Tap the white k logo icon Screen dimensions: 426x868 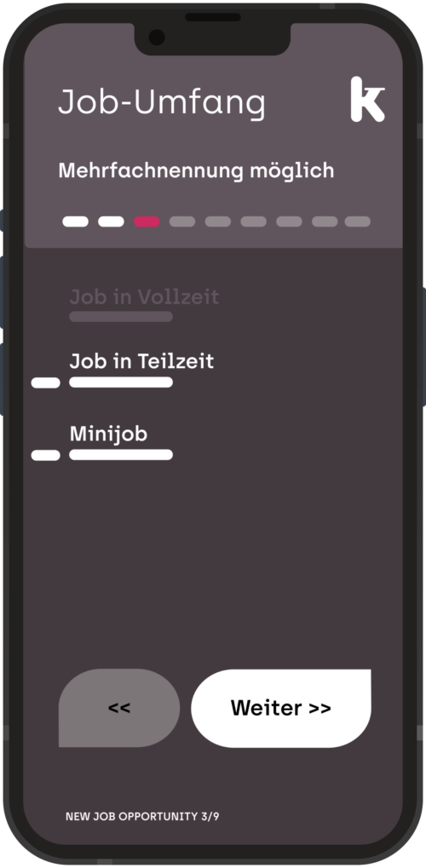pyautogui.click(x=367, y=100)
